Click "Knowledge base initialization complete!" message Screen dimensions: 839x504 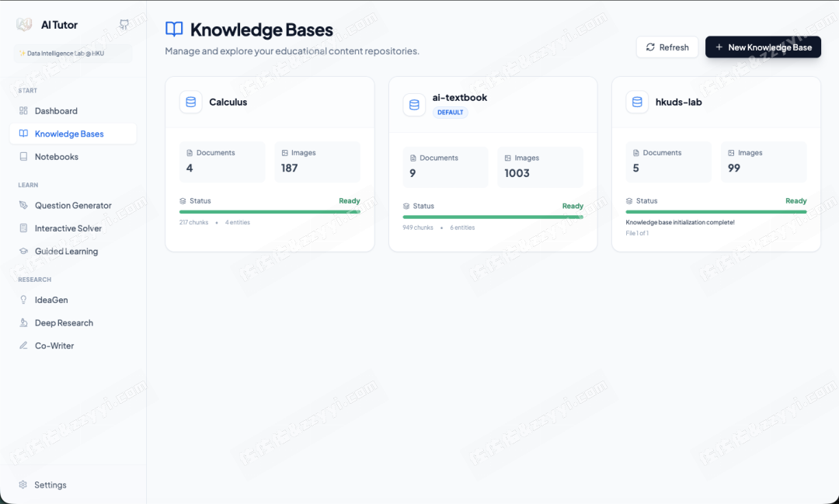pos(680,223)
